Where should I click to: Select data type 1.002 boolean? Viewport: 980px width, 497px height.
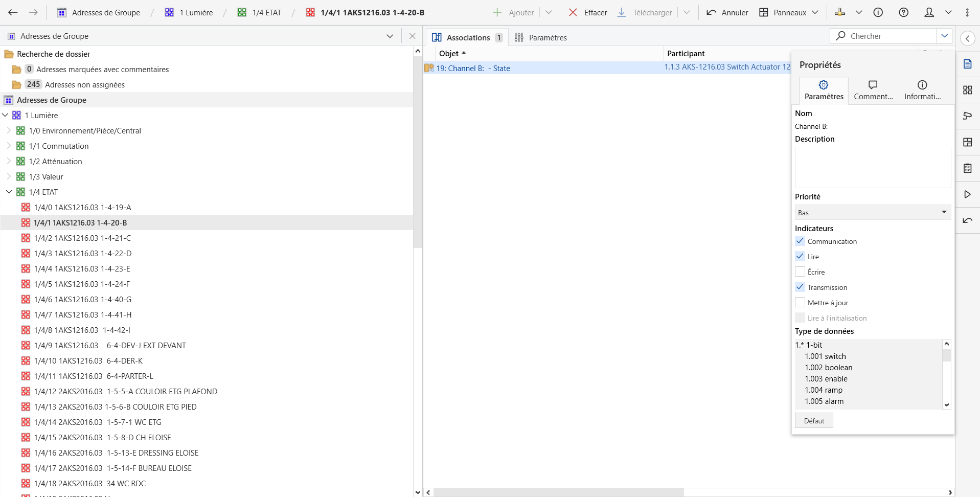pos(828,367)
